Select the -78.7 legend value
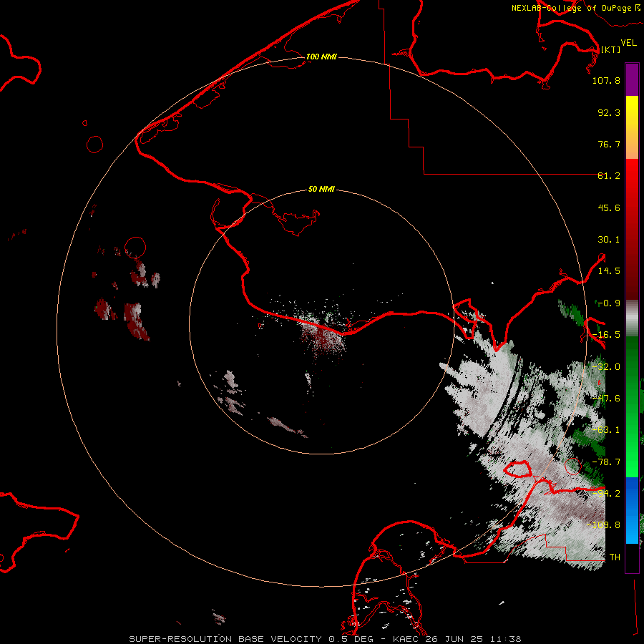Viewport: 644px width, 644px height. pyautogui.click(x=606, y=462)
